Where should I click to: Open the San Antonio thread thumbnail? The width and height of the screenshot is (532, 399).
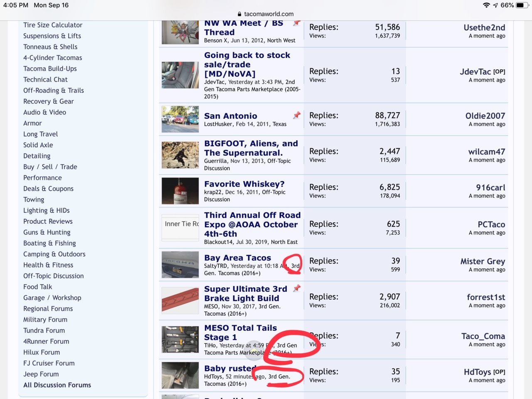180,119
